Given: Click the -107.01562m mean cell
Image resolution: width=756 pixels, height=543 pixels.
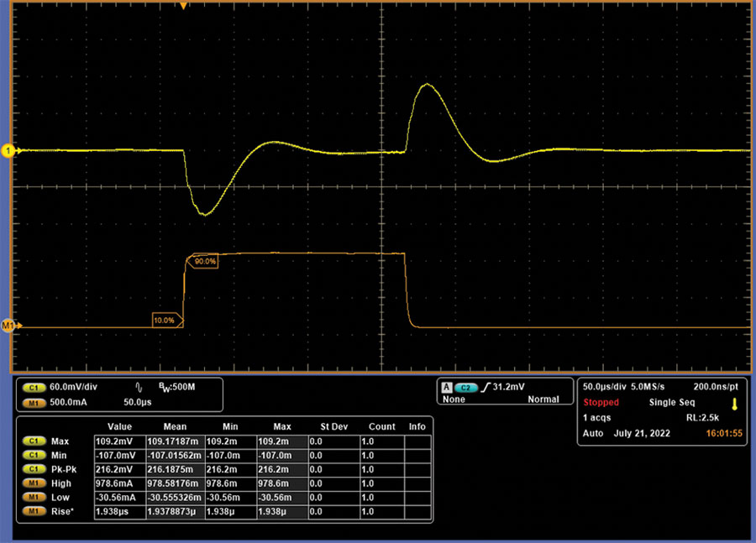Looking at the screenshot, I should 176,456.
